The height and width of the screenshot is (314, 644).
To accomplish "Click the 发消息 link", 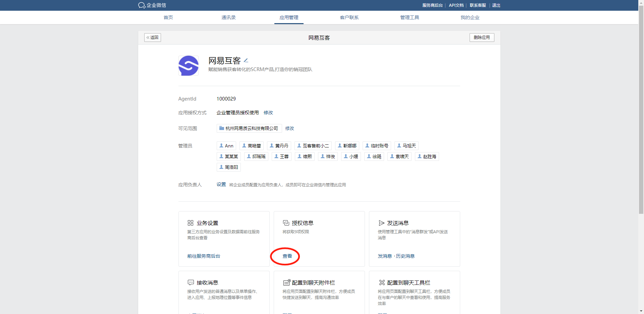I will (385, 256).
